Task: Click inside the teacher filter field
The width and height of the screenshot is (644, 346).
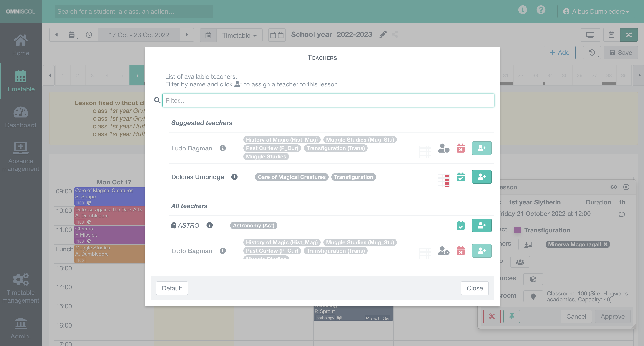Action: tap(328, 100)
